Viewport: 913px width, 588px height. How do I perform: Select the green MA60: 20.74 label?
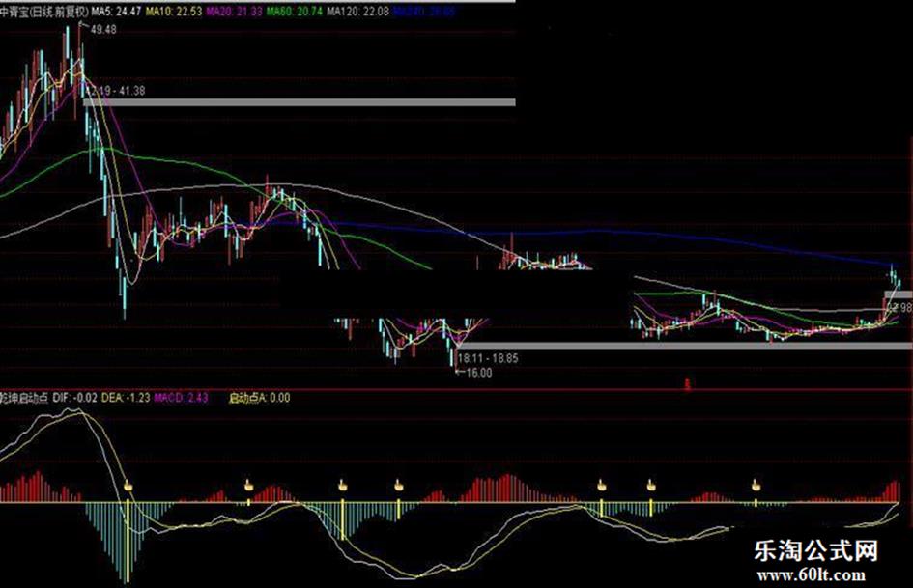296,11
